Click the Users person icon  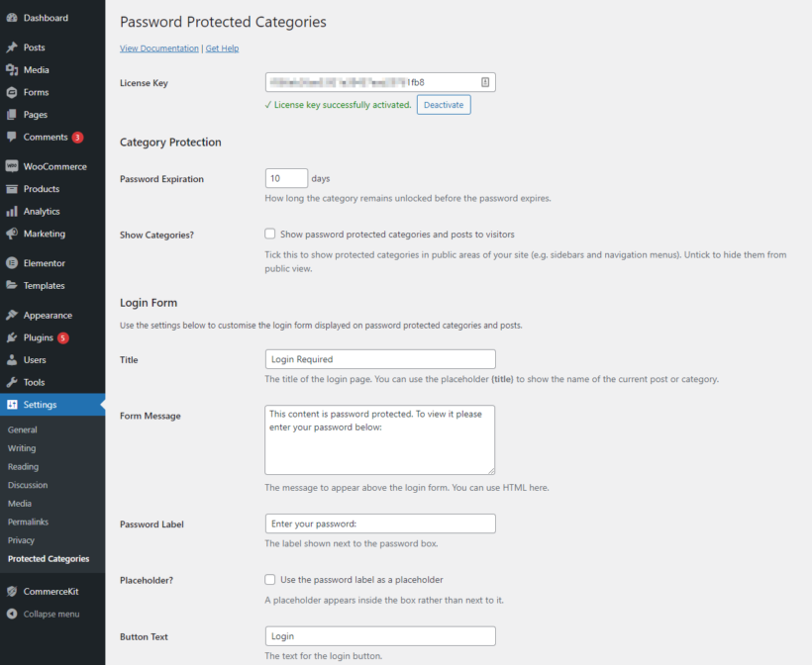coord(12,359)
